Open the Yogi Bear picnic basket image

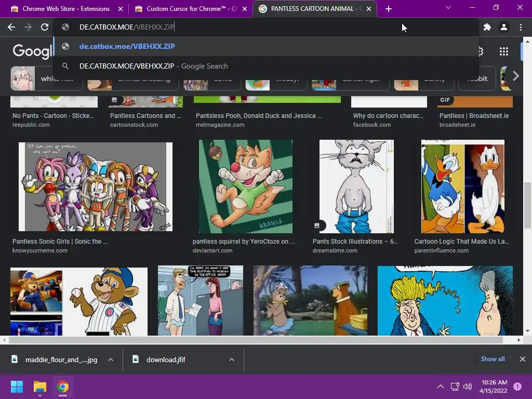pos(310,301)
